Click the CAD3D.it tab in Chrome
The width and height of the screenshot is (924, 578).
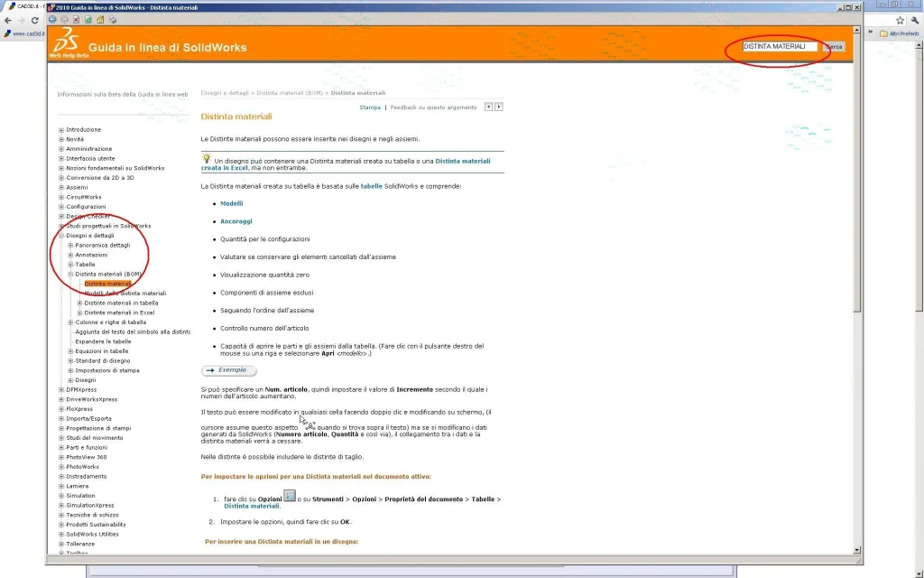pyautogui.click(x=24, y=6)
